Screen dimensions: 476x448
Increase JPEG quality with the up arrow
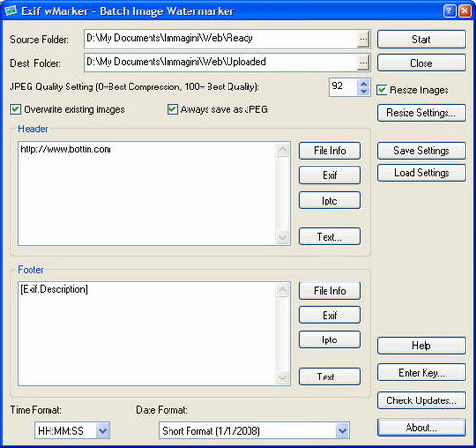pos(364,84)
